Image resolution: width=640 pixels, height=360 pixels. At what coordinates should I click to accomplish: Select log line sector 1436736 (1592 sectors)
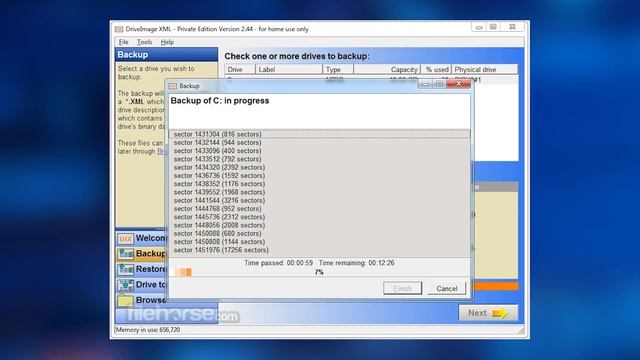(x=320, y=176)
